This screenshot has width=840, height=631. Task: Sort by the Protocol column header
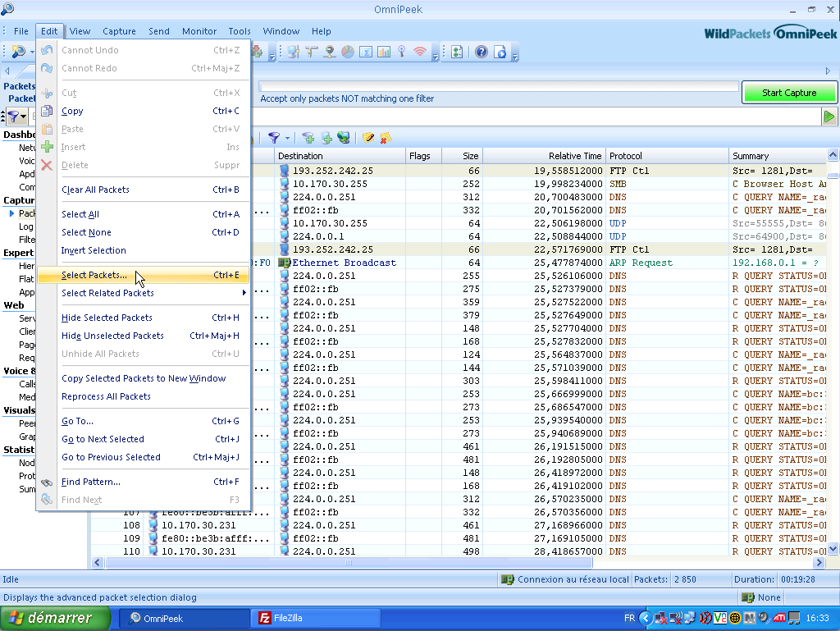point(667,156)
